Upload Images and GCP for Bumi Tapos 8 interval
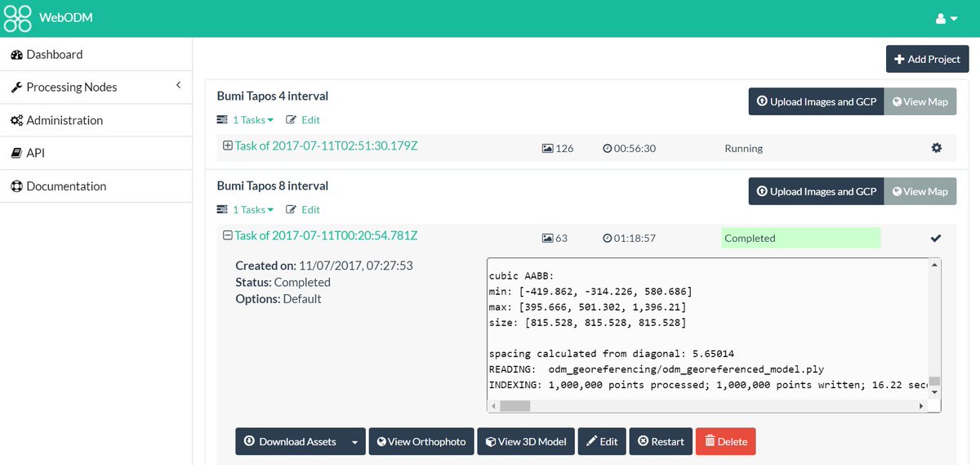This screenshot has height=465, width=980. pos(817,191)
